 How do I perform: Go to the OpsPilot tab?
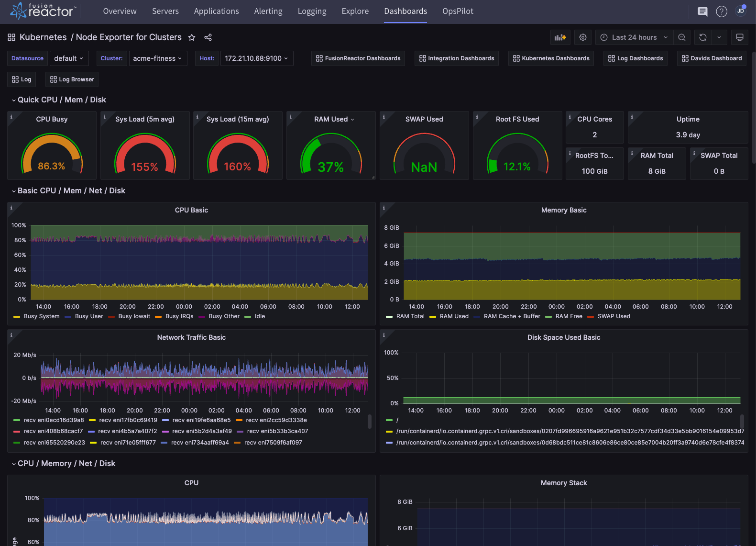click(458, 11)
